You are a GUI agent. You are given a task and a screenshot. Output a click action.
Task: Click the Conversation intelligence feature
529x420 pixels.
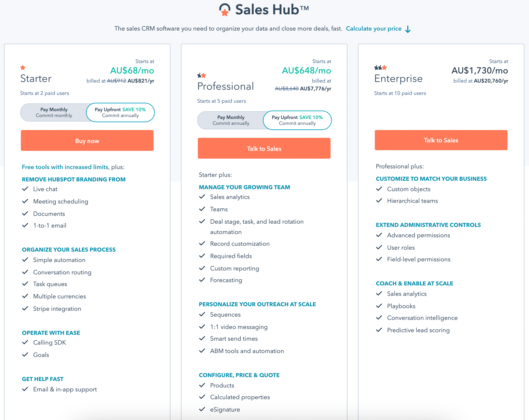[422, 318]
